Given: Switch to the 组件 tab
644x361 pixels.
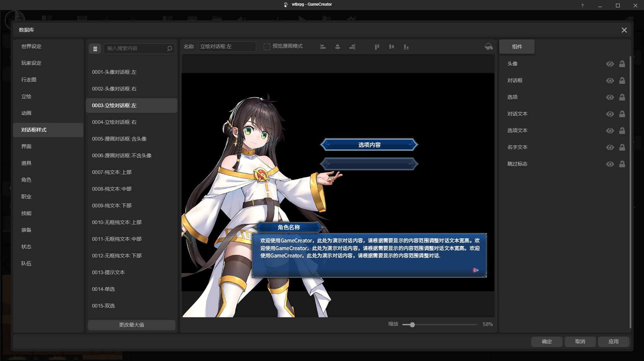Looking at the screenshot, I should 517,47.
